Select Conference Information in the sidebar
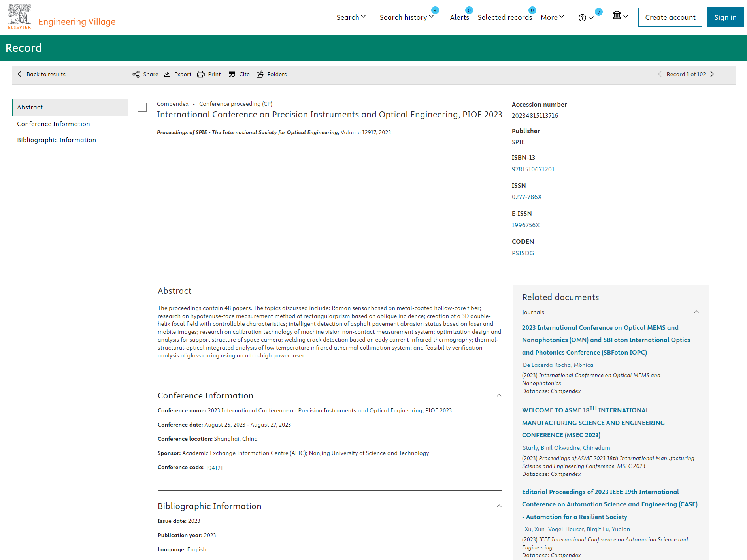Viewport: 747px width, 560px height. (53, 124)
